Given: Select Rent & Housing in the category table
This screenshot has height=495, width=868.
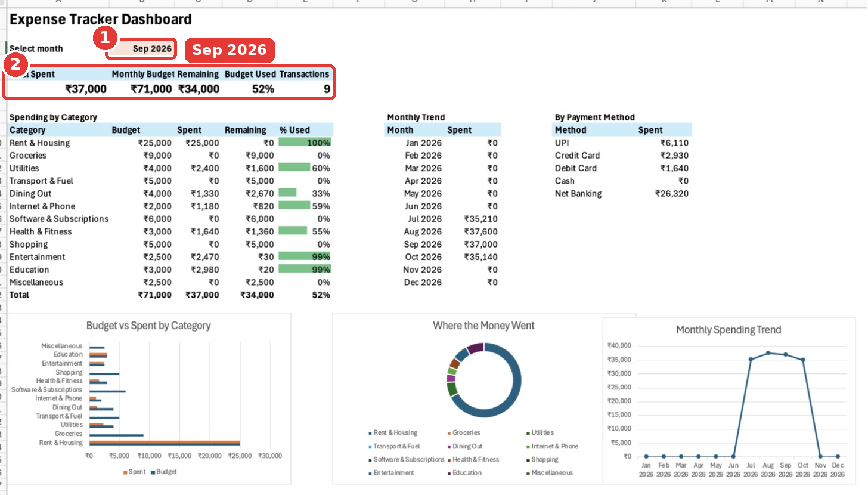Looking at the screenshot, I should click(39, 143).
